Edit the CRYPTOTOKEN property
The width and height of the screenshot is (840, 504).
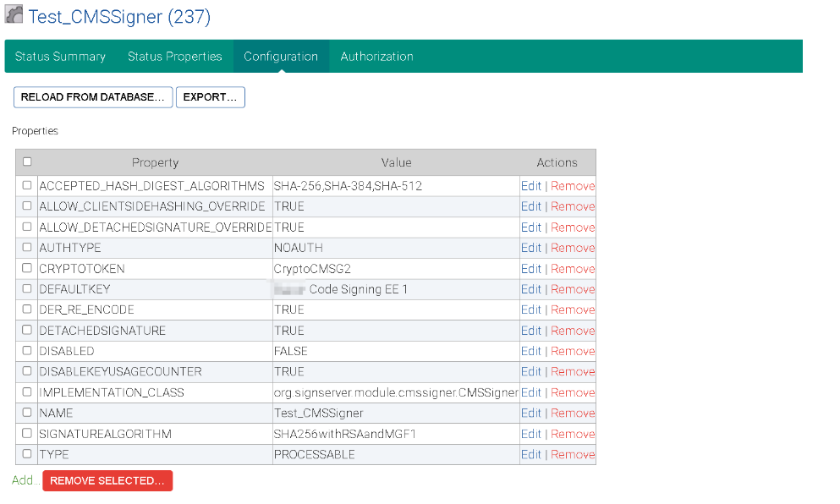531,268
